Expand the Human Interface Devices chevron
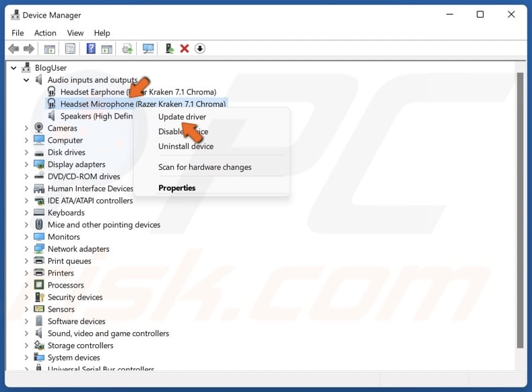Image resolution: width=532 pixels, height=392 pixels. pyautogui.click(x=26, y=189)
